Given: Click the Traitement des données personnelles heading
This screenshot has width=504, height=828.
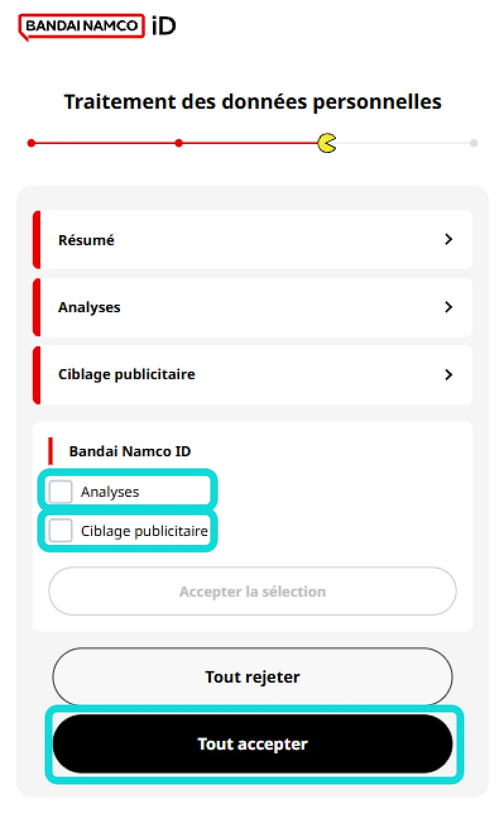Looking at the screenshot, I should 252,102.
